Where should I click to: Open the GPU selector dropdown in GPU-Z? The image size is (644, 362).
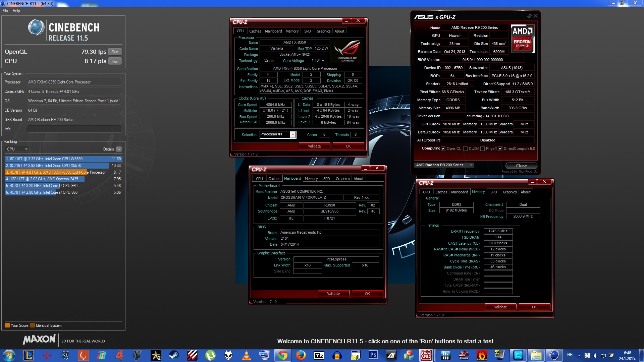point(444,165)
